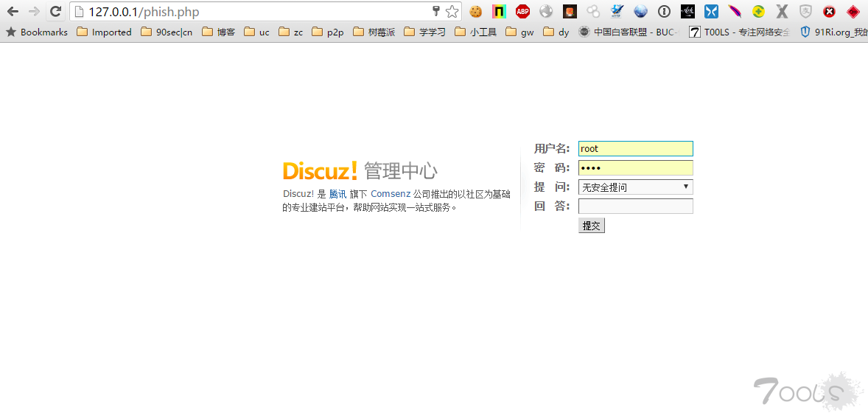
Task: Open the 中国白客联盟 bookmark
Action: tap(629, 32)
